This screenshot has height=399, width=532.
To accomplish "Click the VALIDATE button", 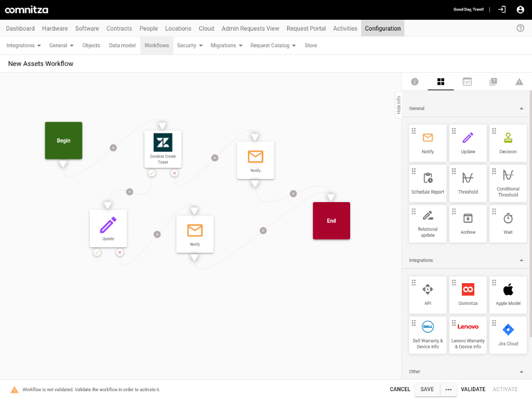I will click(473, 389).
